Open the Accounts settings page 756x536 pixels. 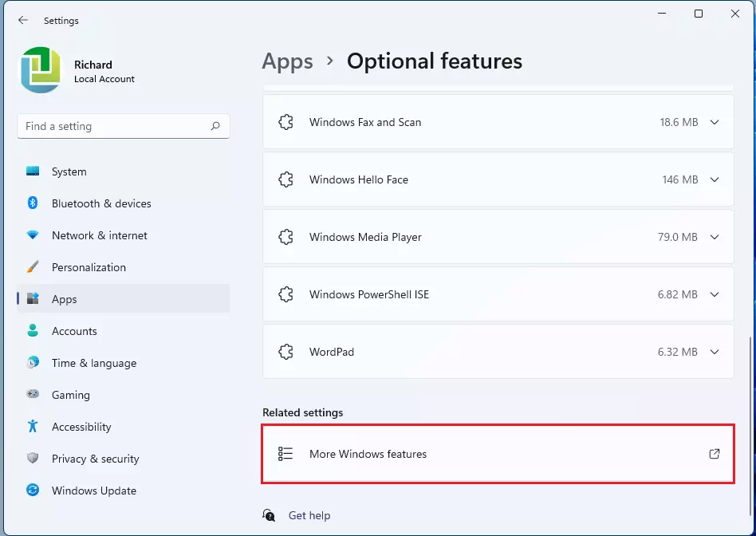point(124,330)
